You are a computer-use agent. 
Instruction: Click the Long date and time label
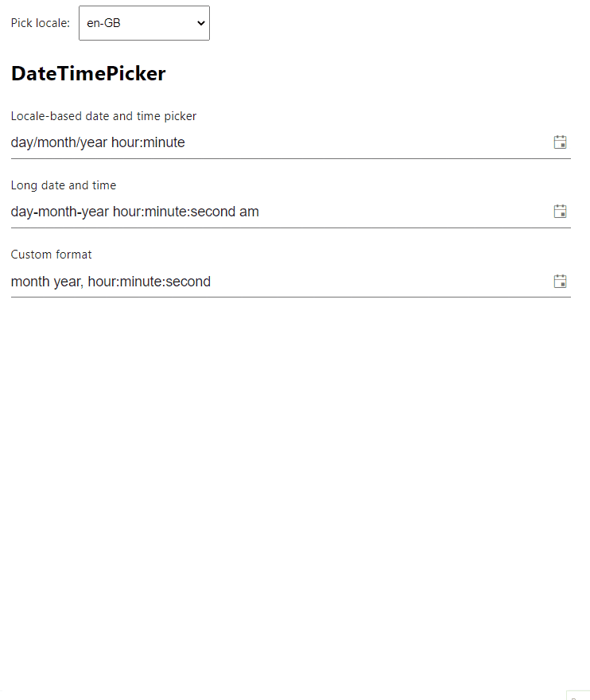pyautogui.click(x=64, y=185)
